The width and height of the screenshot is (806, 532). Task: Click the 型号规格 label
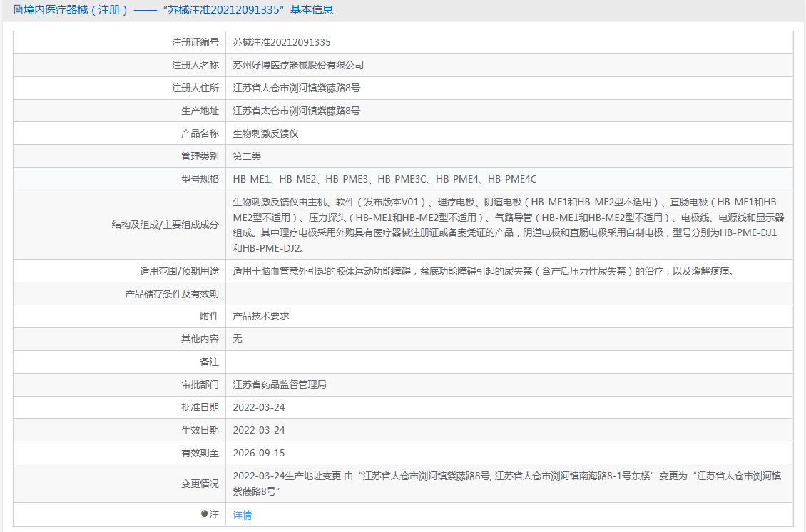200,179
